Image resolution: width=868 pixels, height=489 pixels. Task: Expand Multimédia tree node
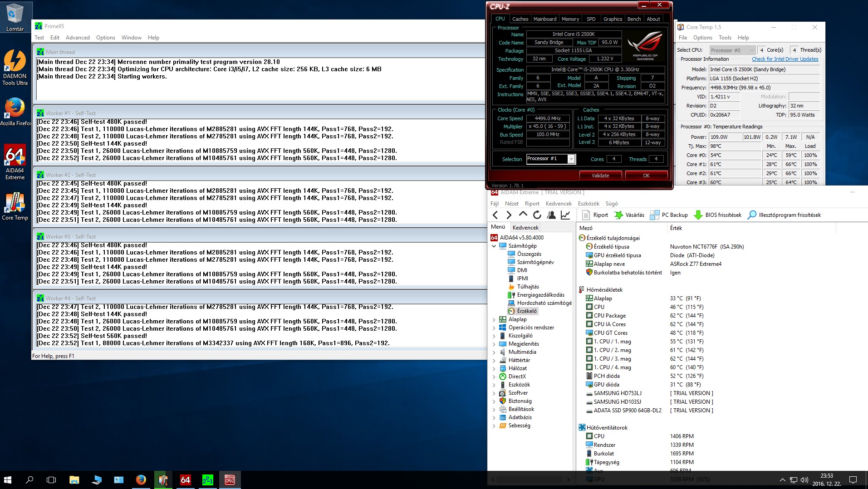click(x=494, y=352)
